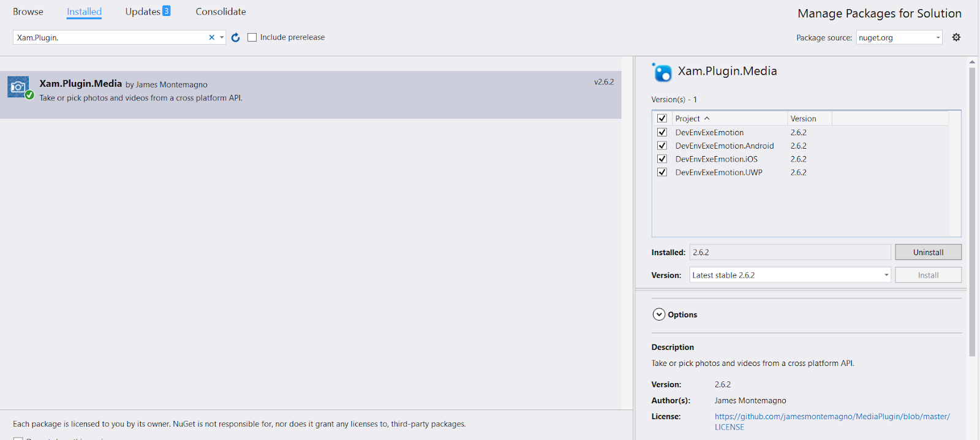Click the scroll-up arrow of details pane
Viewport: 980px width, 440px height.
(x=972, y=62)
